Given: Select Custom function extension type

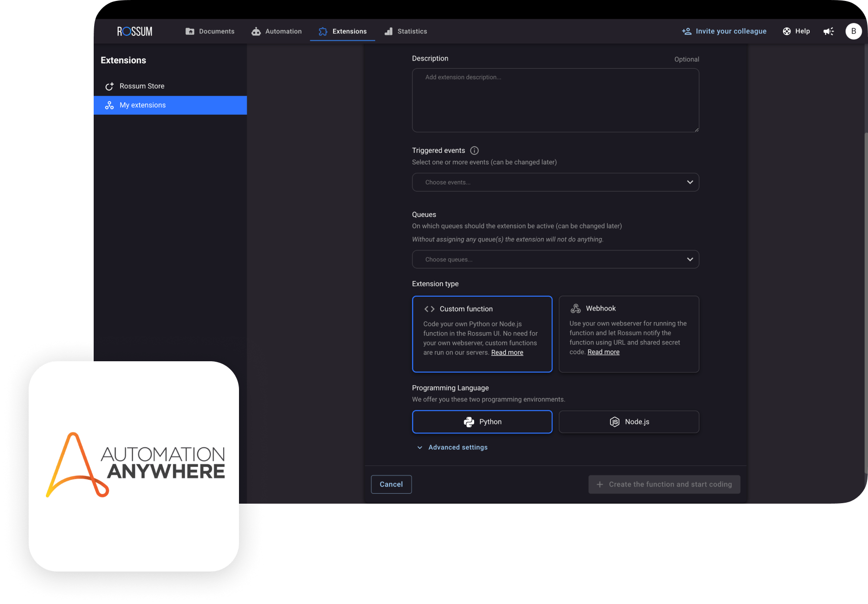Looking at the screenshot, I should (482, 334).
